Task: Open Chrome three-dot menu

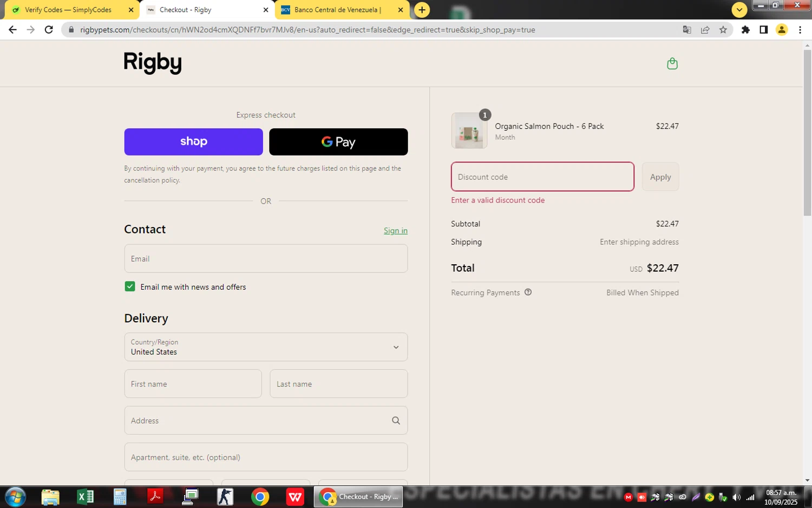Action: coord(800,30)
